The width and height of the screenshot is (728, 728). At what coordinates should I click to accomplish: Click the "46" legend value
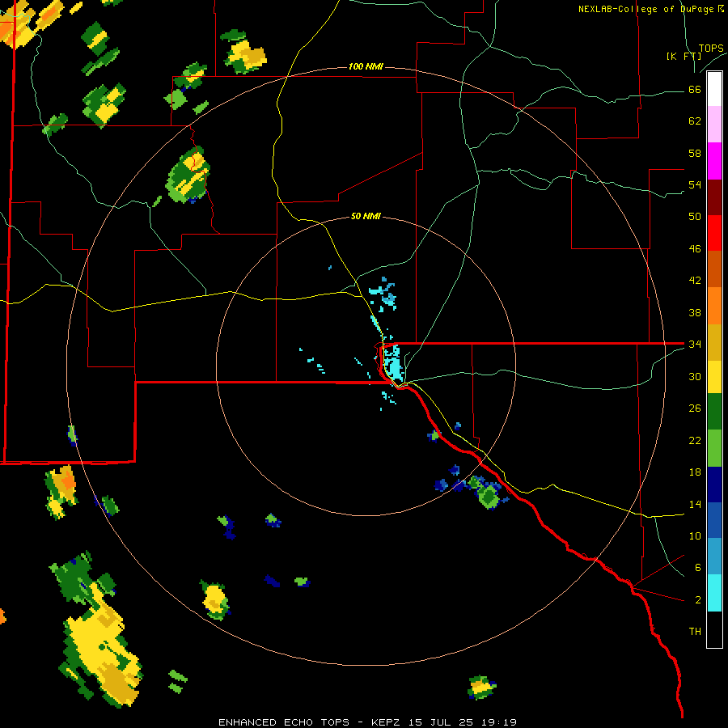point(695,249)
